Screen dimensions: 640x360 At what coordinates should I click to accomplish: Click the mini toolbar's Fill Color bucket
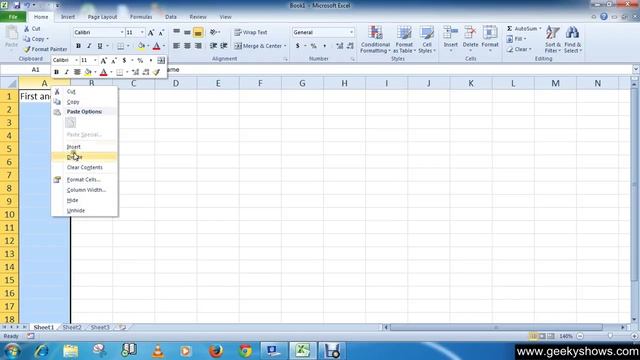tap(88, 72)
